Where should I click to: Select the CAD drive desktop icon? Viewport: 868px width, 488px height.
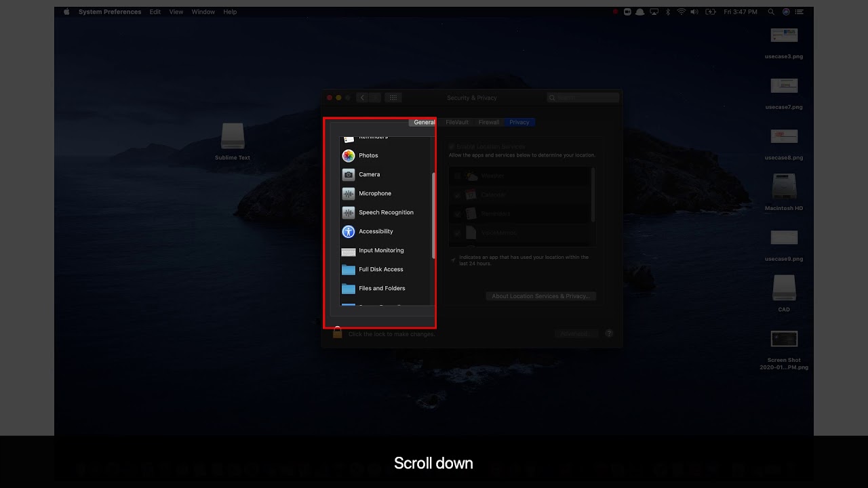click(784, 288)
